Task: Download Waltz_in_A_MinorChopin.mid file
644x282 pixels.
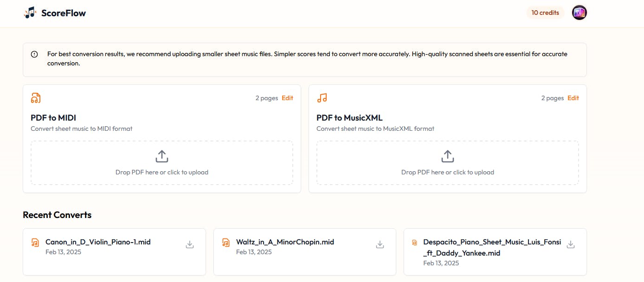Action: coord(380,244)
